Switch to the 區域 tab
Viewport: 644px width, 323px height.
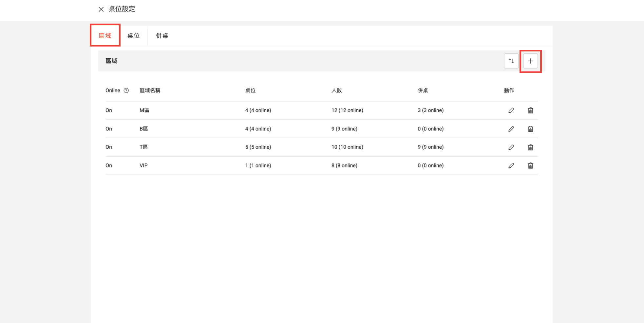[x=105, y=35]
